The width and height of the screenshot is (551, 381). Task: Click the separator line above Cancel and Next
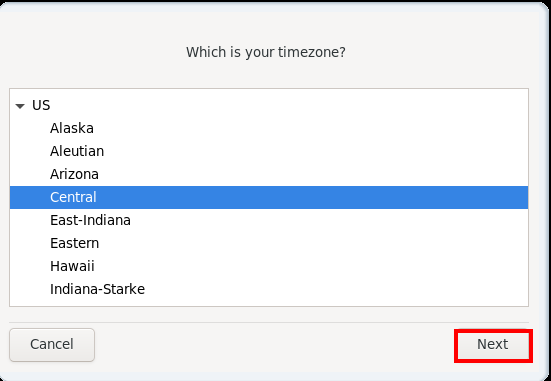point(269,322)
